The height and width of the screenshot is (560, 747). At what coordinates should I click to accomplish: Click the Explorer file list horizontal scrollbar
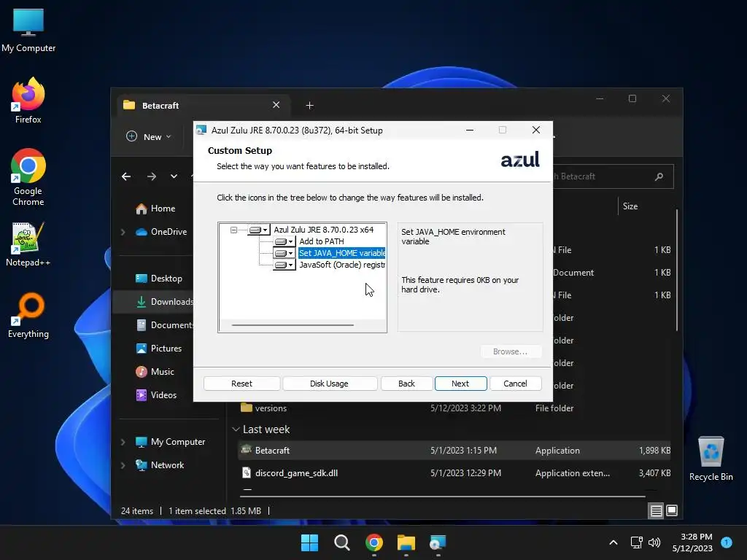click(443, 496)
